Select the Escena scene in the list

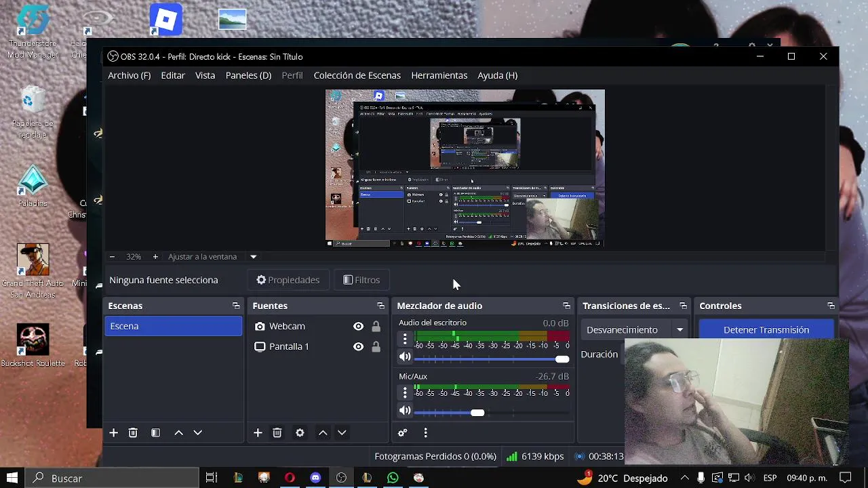(x=173, y=326)
